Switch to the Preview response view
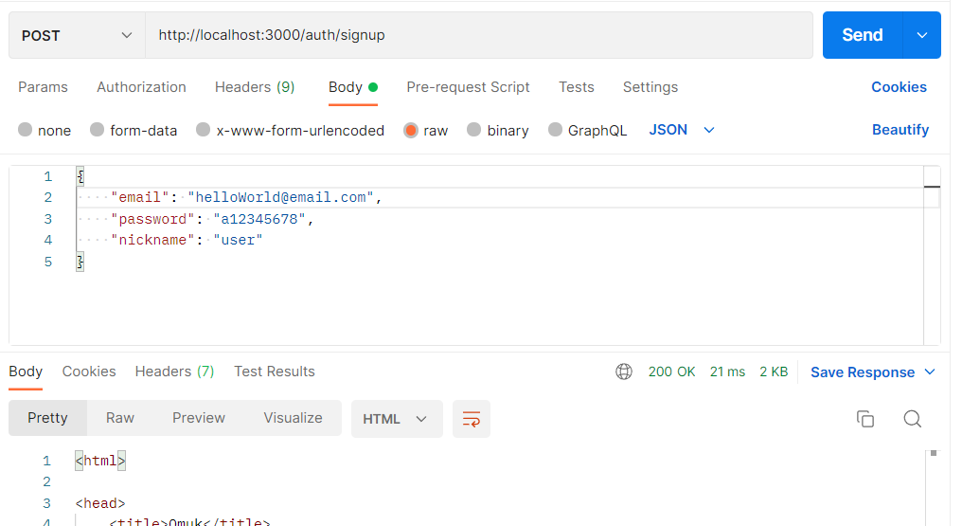The height and width of the screenshot is (526, 980). click(x=199, y=418)
